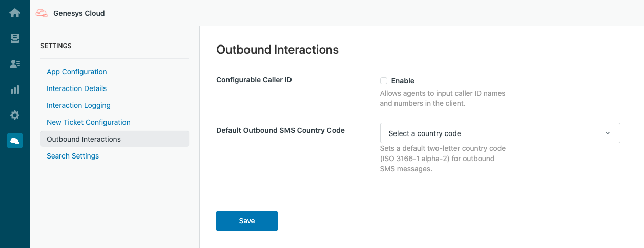Select Outbound Interactions in settings list

(x=115, y=139)
